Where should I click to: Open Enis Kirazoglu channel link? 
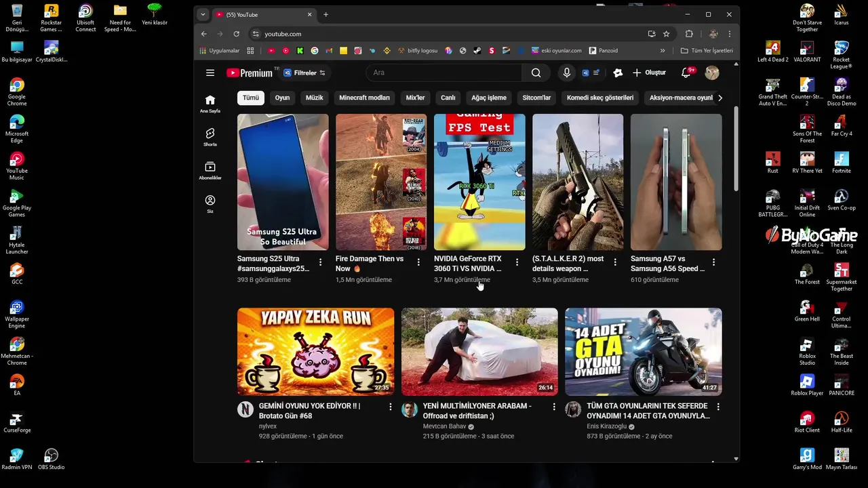click(x=607, y=426)
